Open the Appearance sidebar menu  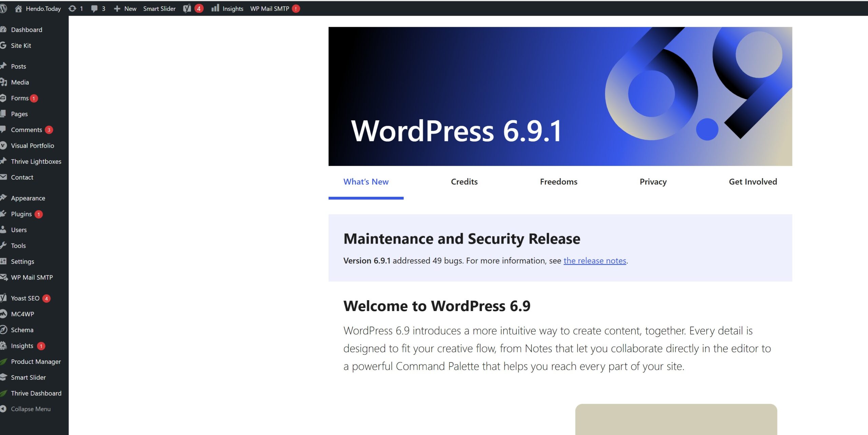point(28,198)
